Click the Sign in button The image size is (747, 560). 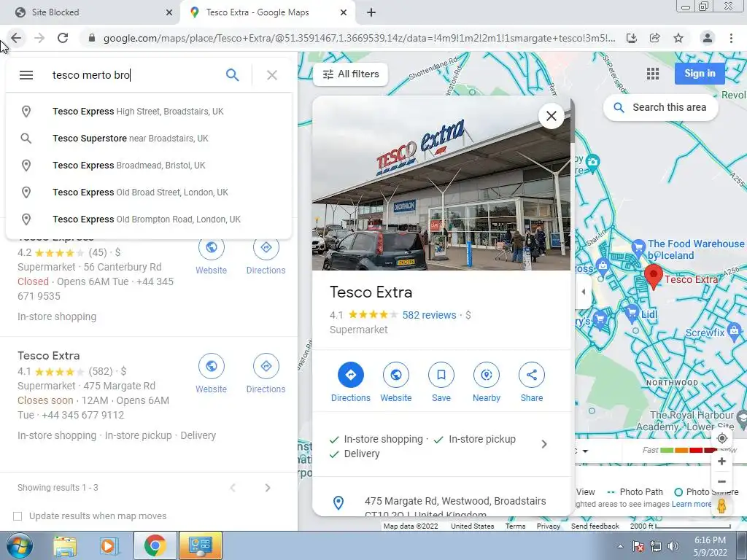[700, 74]
